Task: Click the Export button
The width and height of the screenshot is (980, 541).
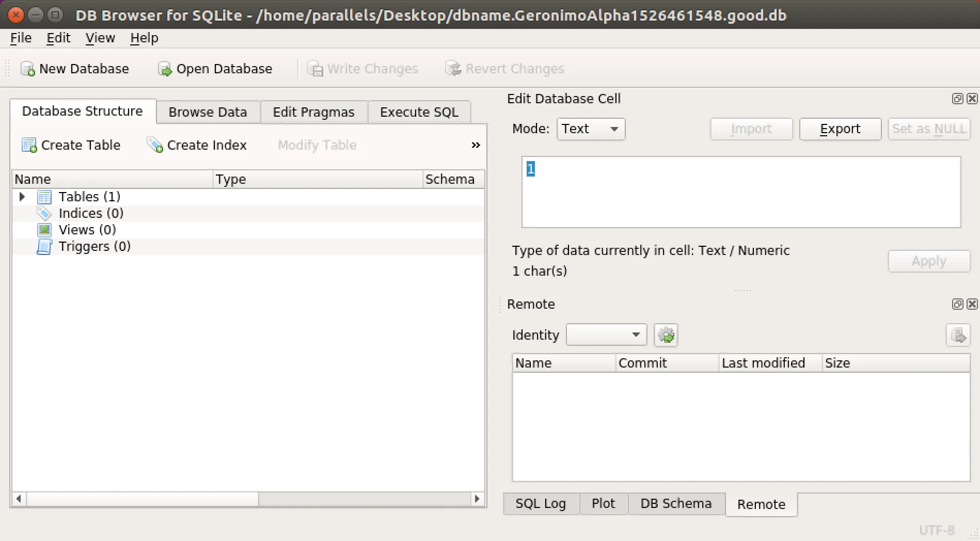Action: pyautogui.click(x=840, y=129)
